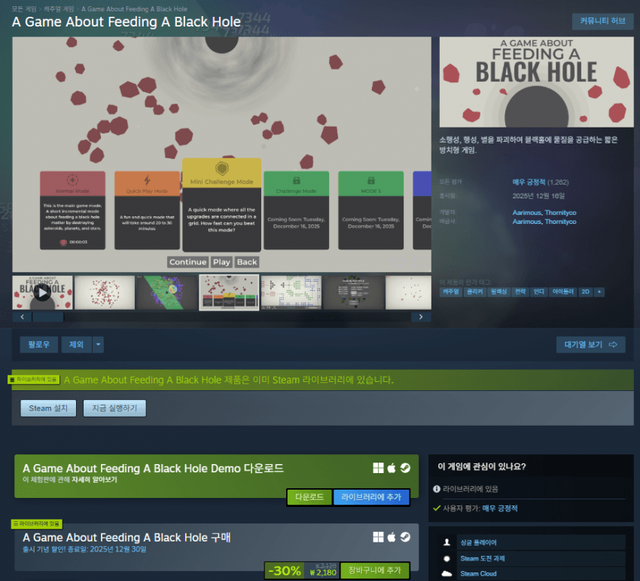Toggle the 제외 (Ignore) button
The width and height of the screenshot is (640, 581).
click(x=76, y=345)
